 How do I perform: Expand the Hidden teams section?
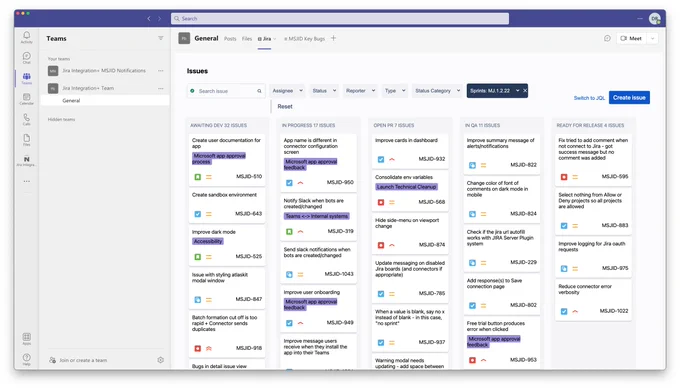61,119
